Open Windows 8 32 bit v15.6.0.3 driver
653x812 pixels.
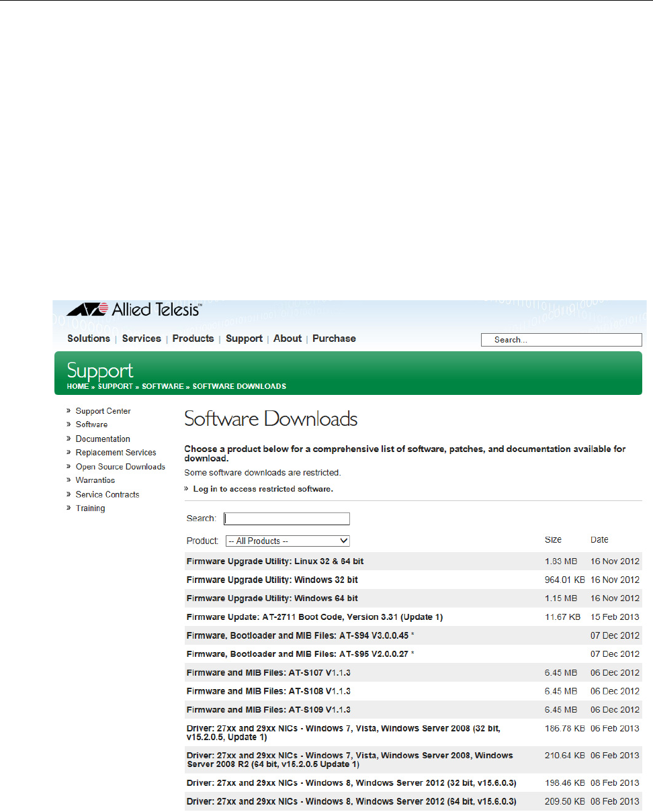(351, 783)
